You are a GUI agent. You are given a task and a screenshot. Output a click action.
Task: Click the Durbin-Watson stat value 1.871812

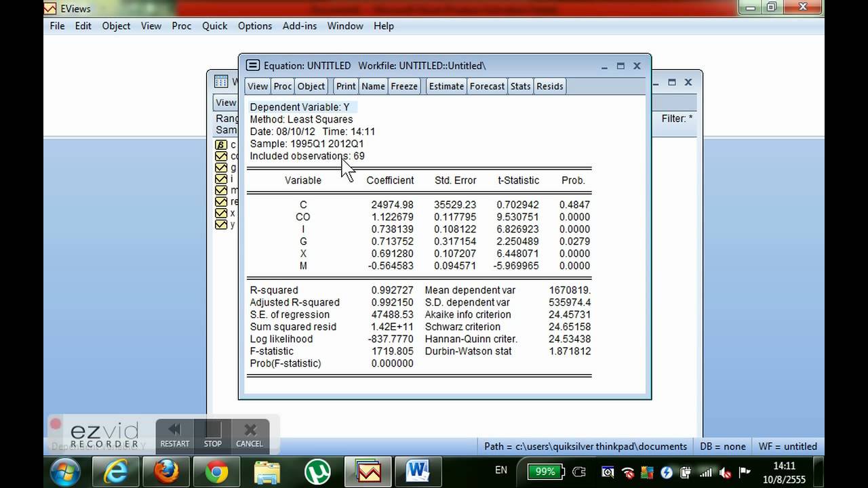click(x=570, y=351)
